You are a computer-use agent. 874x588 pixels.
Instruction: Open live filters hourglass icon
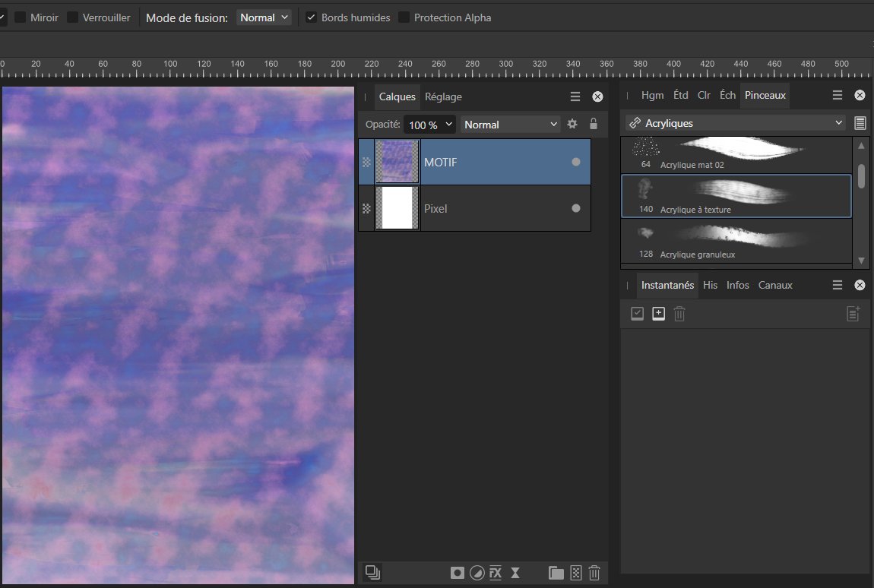coord(515,573)
